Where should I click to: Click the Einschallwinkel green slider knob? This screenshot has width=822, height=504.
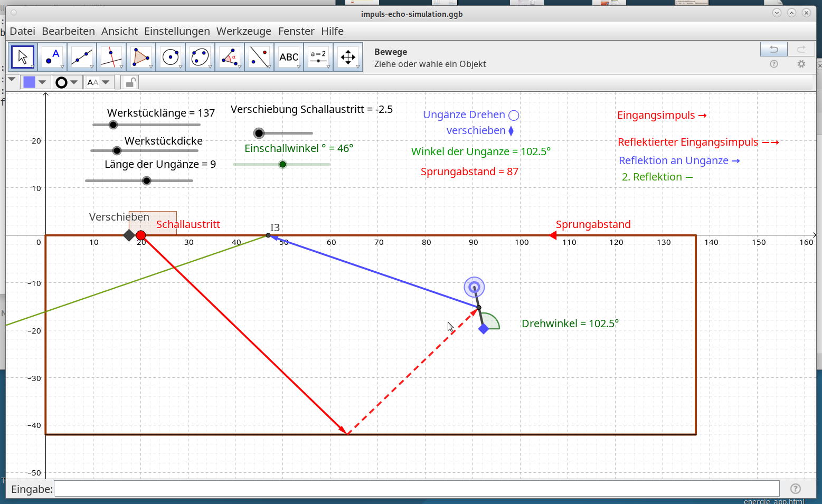[x=282, y=165]
